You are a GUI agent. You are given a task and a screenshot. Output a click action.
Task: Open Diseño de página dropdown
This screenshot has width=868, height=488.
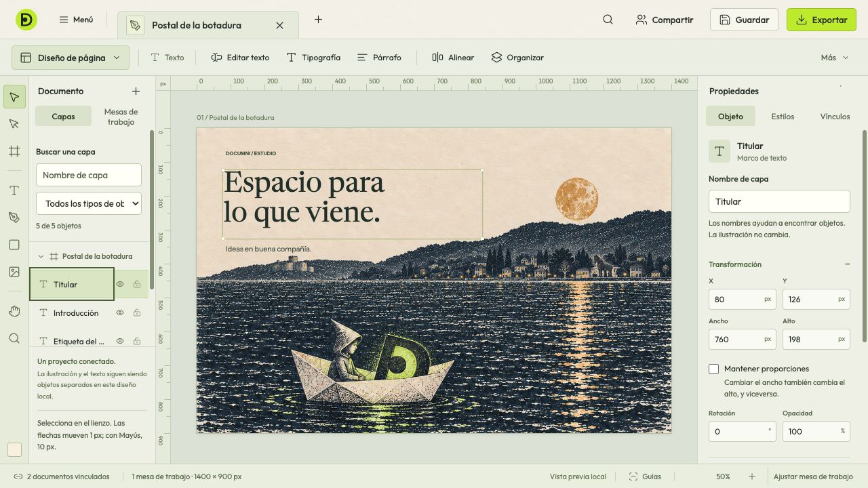[71, 58]
